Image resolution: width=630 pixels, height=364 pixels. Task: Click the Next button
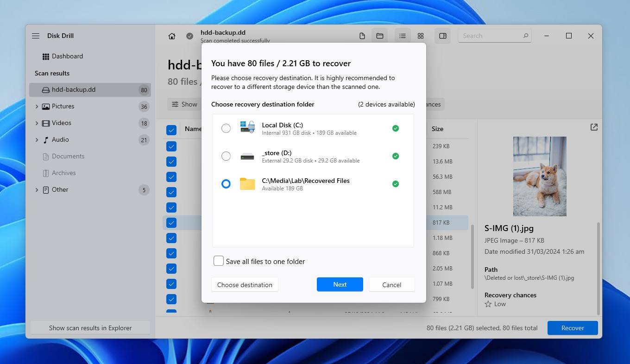click(x=340, y=284)
